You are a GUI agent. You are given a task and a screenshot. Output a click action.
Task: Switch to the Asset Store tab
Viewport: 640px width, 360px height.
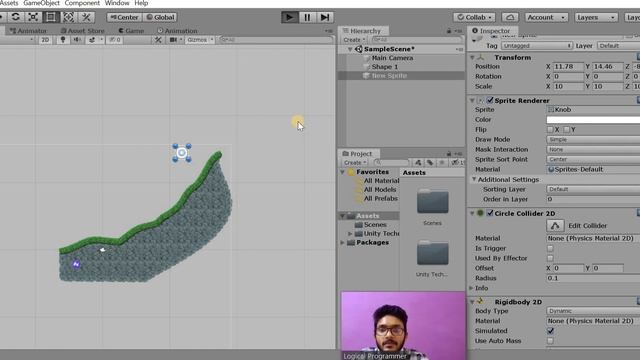(x=82, y=31)
